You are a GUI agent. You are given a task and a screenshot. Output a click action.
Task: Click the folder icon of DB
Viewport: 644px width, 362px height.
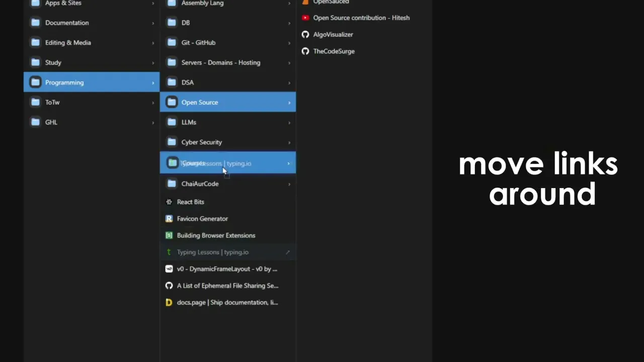[x=172, y=23]
